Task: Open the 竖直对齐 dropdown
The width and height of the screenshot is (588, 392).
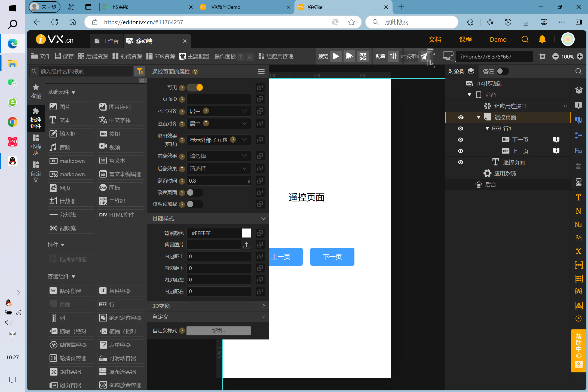Action: [219, 124]
